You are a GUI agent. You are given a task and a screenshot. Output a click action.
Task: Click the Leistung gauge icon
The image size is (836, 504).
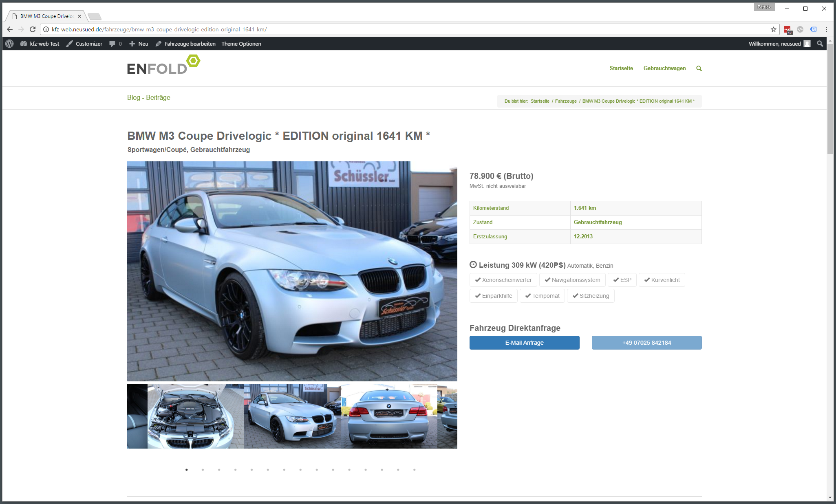tap(473, 264)
